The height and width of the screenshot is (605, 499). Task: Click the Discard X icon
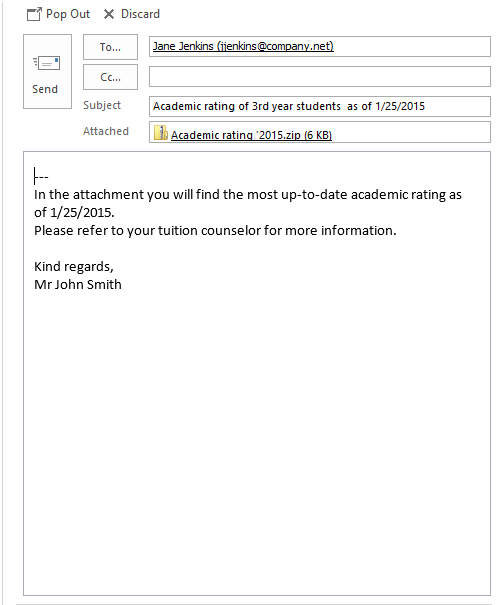pos(109,14)
